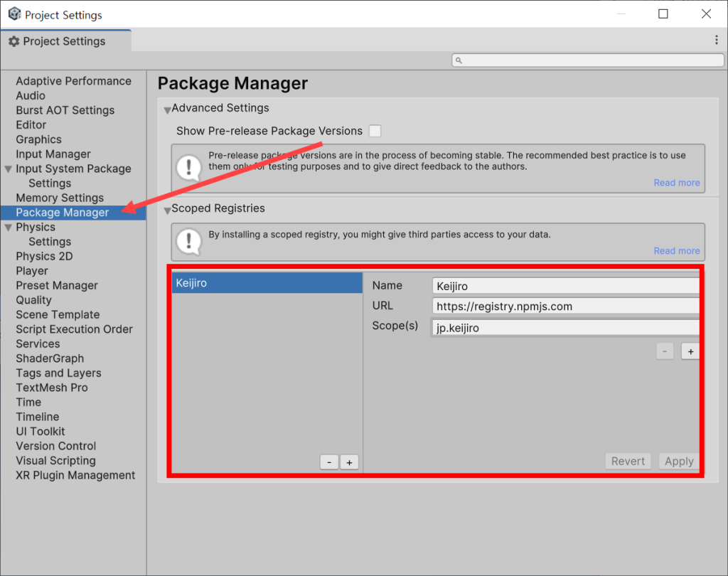The image size is (728, 576).
Task: Click the URL field containing registry.npmjs.com
Action: point(564,306)
